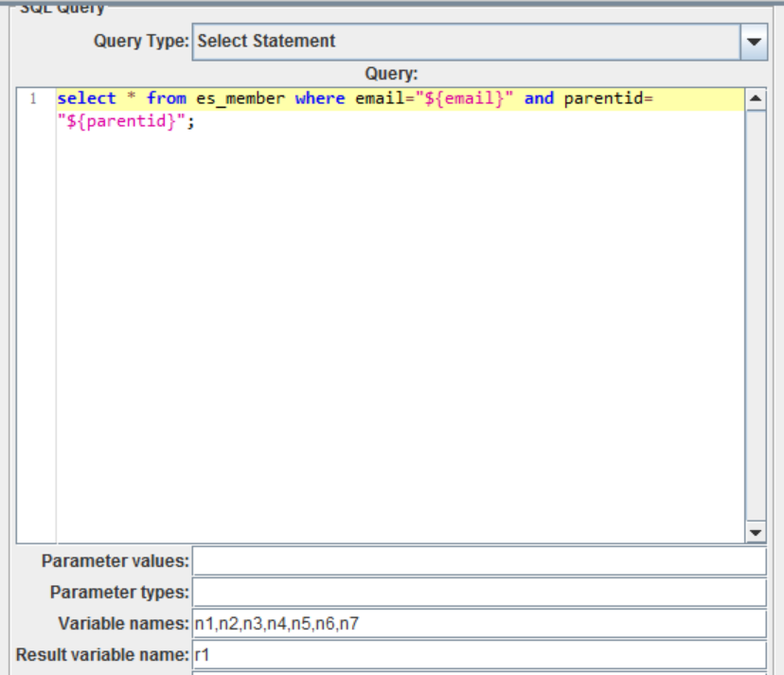
Task: Click the vertical scrollbar track of query editor
Action: click(756, 315)
